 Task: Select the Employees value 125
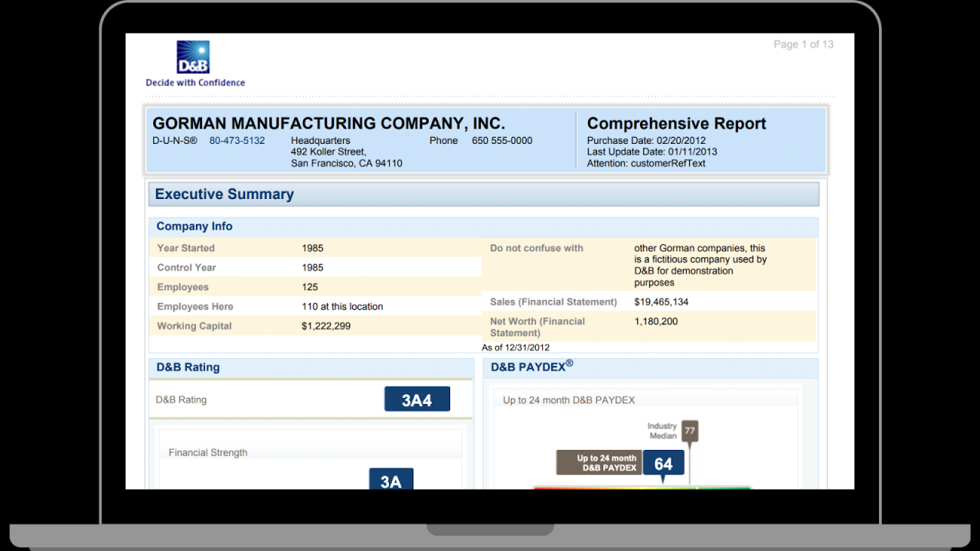(x=310, y=287)
